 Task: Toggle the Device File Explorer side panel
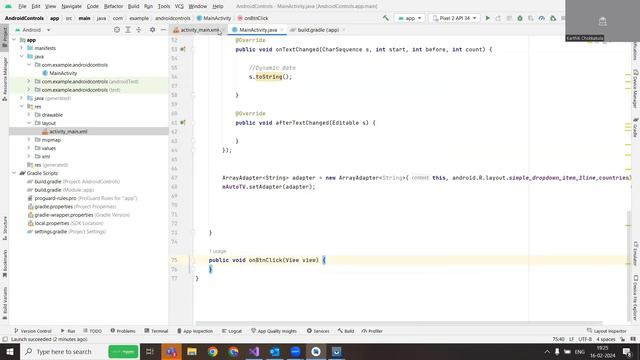(636, 298)
